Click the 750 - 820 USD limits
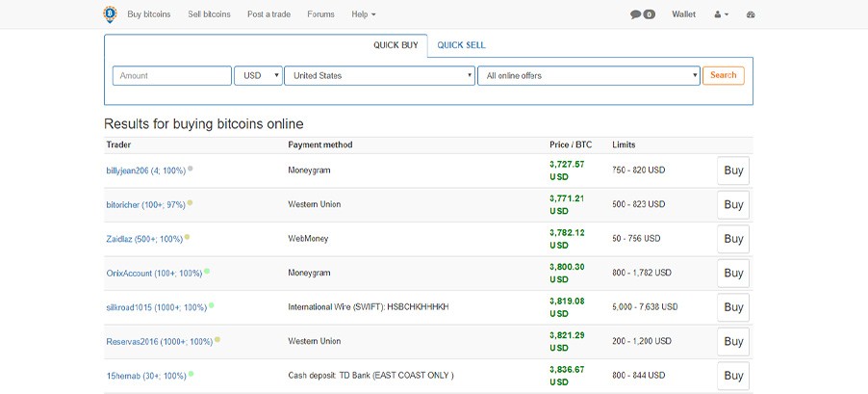The image size is (868, 394). coord(639,171)
